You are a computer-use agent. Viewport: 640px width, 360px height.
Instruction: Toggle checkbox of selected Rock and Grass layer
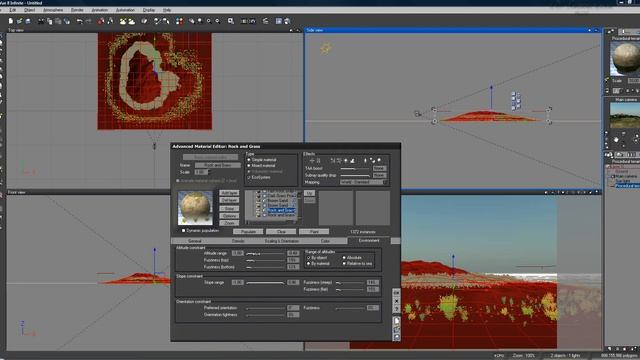click(264, 210)
